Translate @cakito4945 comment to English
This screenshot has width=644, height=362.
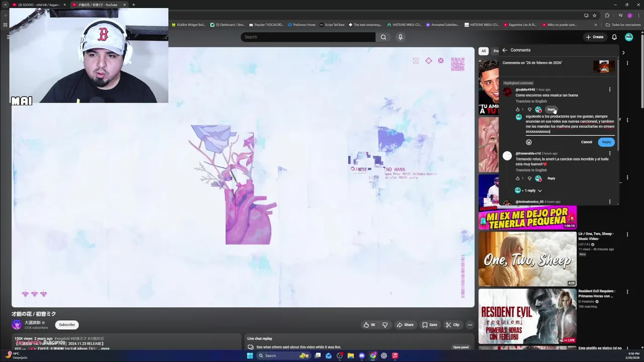[x=531, y=101]
